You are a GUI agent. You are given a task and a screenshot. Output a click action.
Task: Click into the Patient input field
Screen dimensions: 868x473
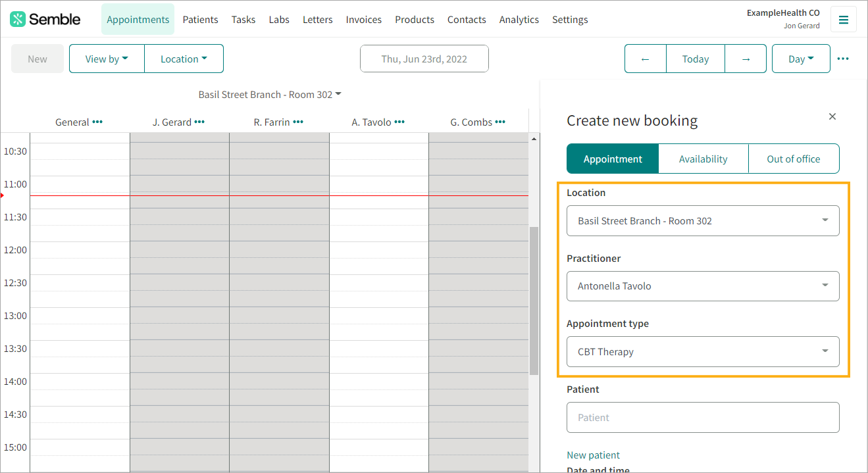coord(703,417)
